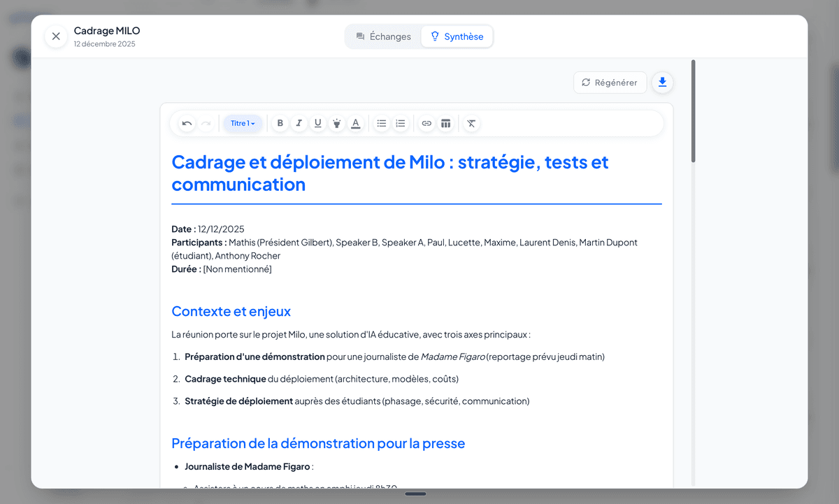
Task: Insert a bulleted list
Action: (382, 124)
